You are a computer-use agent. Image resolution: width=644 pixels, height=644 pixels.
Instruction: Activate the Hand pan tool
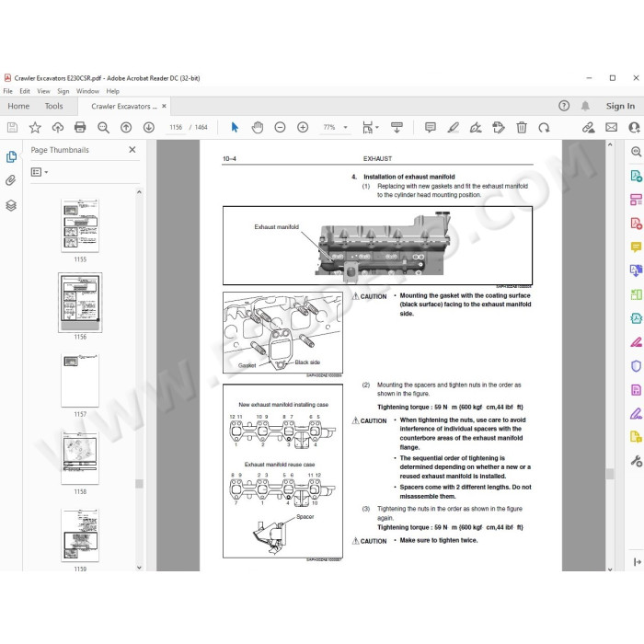click(x=258, y=127)
